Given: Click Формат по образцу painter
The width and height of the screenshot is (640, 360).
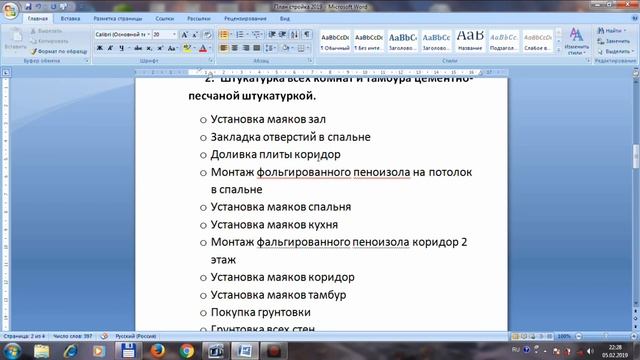Looking at the screenshot, I should (59, 51).
